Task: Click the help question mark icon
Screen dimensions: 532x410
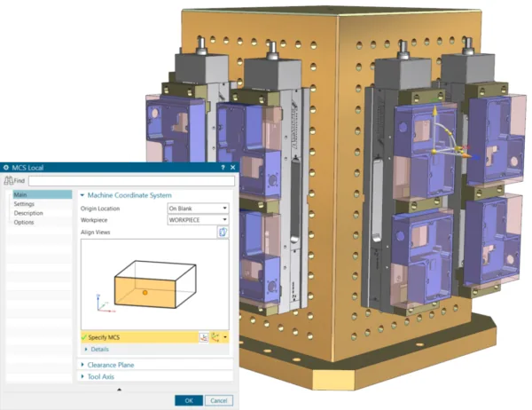Action: [x=223, y=168]
